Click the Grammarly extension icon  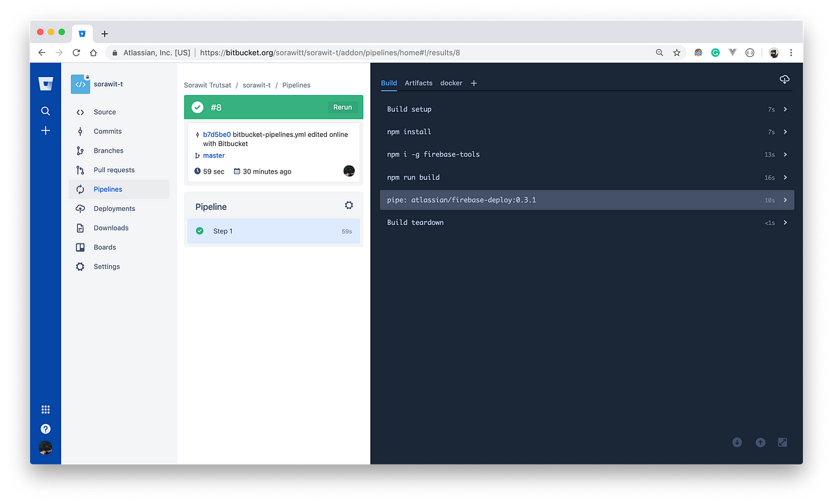pos(715,53)
